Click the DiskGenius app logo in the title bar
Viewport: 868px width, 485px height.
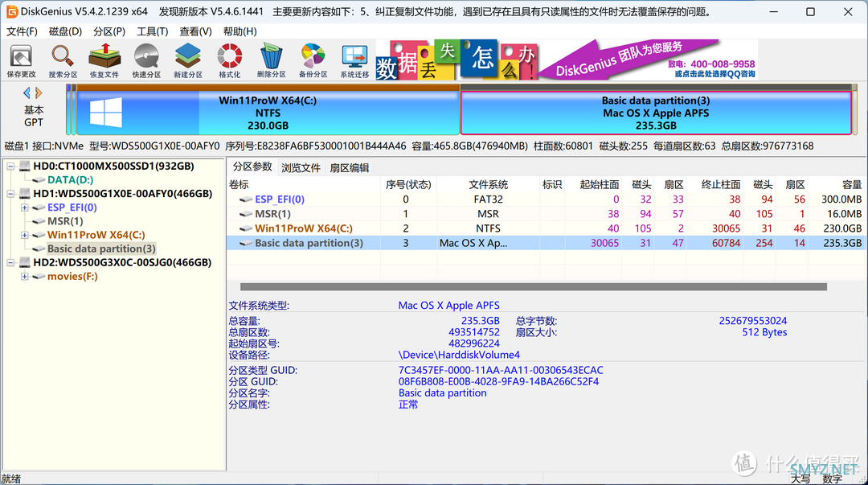(11, 11)
